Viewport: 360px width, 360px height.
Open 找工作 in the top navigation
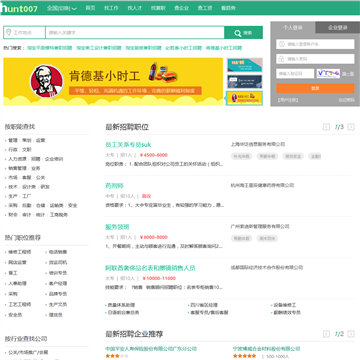[x=111, y=8]
